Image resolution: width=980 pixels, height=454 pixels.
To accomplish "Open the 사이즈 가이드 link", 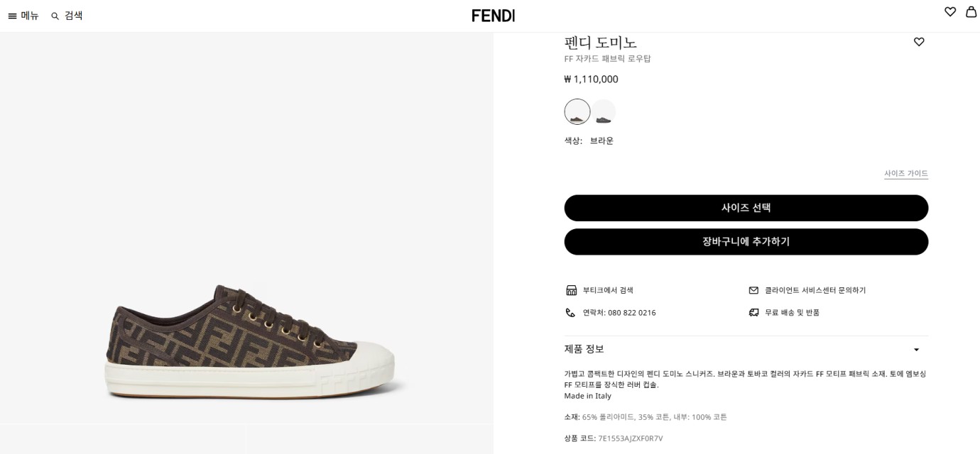I will [x=905, y=172].
